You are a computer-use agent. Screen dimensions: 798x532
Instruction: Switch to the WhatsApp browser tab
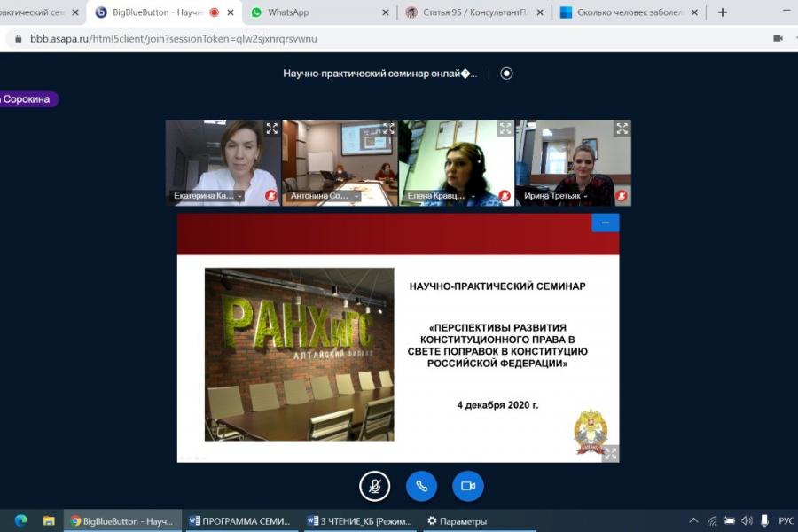click(318, 12)
